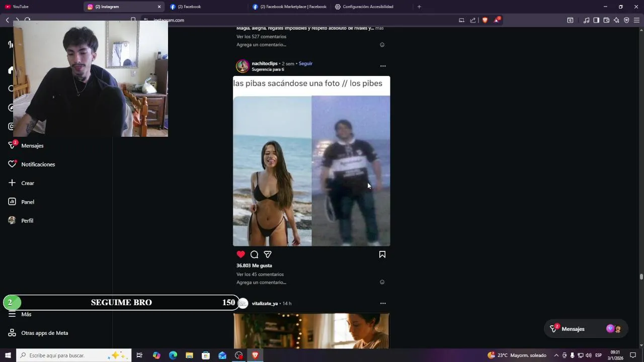
Task: Open comments on the nachitoclips post
Action: tap(254, 254)
